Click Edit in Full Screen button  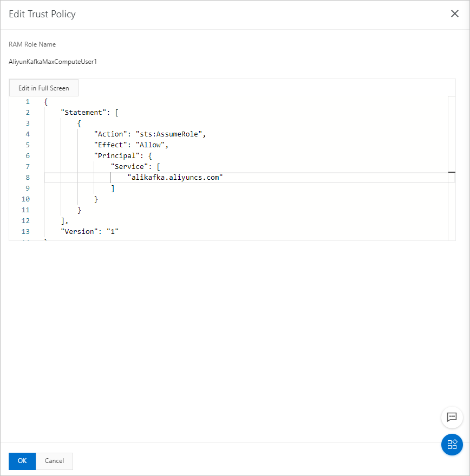coord(44,88)
